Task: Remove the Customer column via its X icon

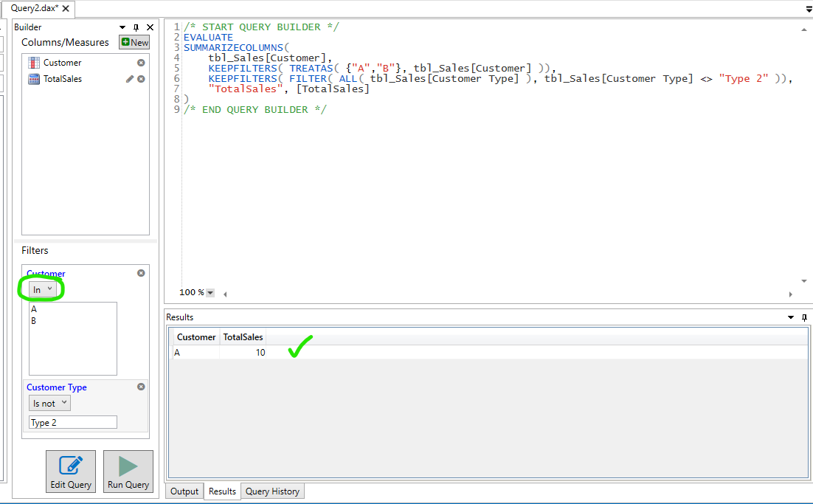Action: (139, 62)
